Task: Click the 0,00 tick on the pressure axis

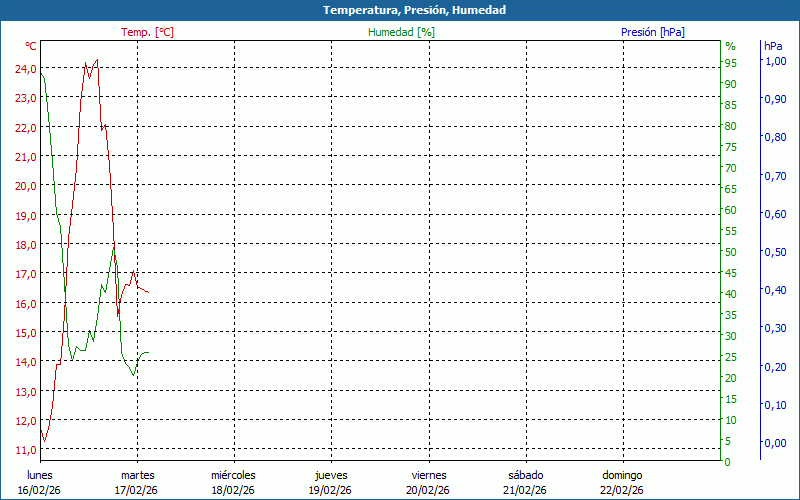Action: [x=775, y=443]
